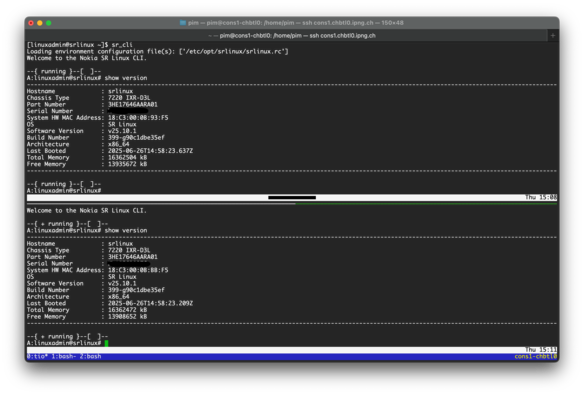This screenshot has width=584, height=395.
Task: Click Serial Number label in the lower pane
Action: [x=50, y=263]
